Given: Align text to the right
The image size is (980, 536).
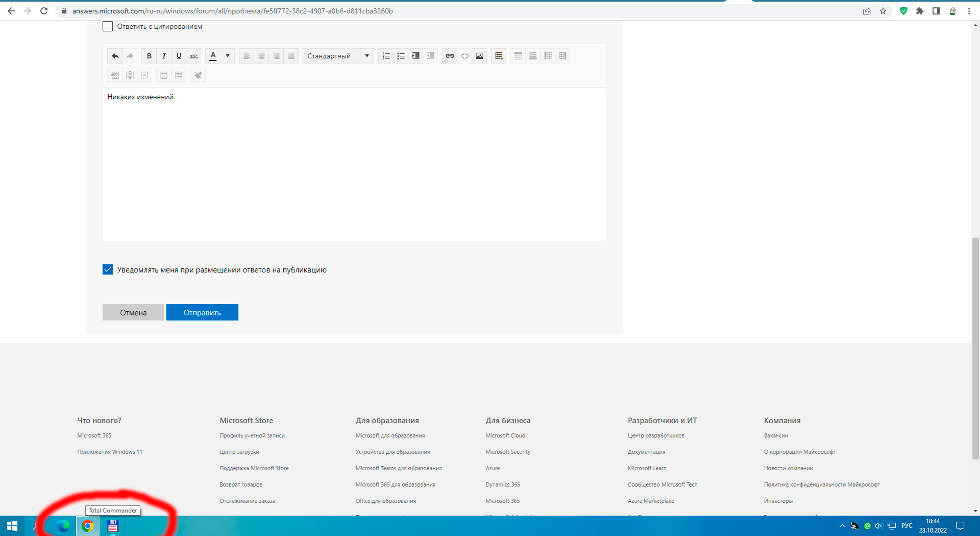Looking at the screenshot, I should tap(276, 56).
